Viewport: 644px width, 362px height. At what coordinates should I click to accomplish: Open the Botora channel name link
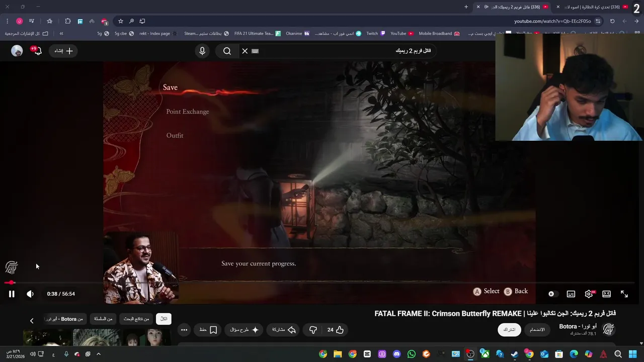pyautogui.click(x=578, y=326)
